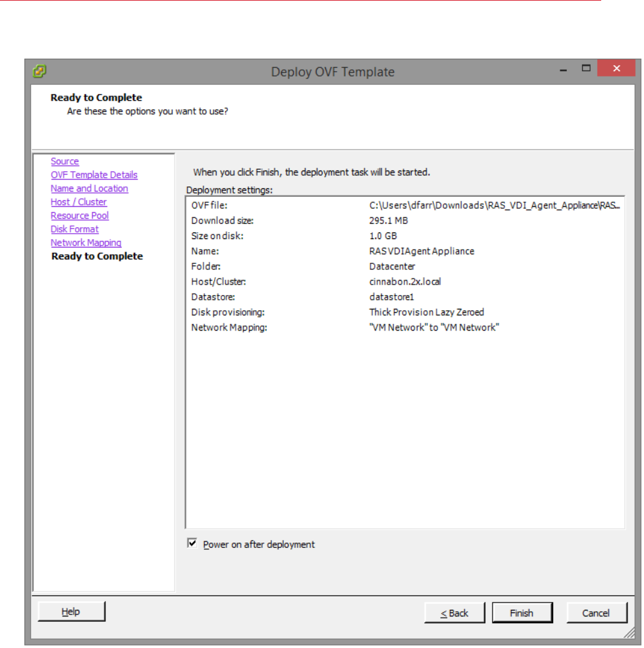Viewport: 644px width, 648px height.
Task: Click the Help button
Action: pos(71,612)
